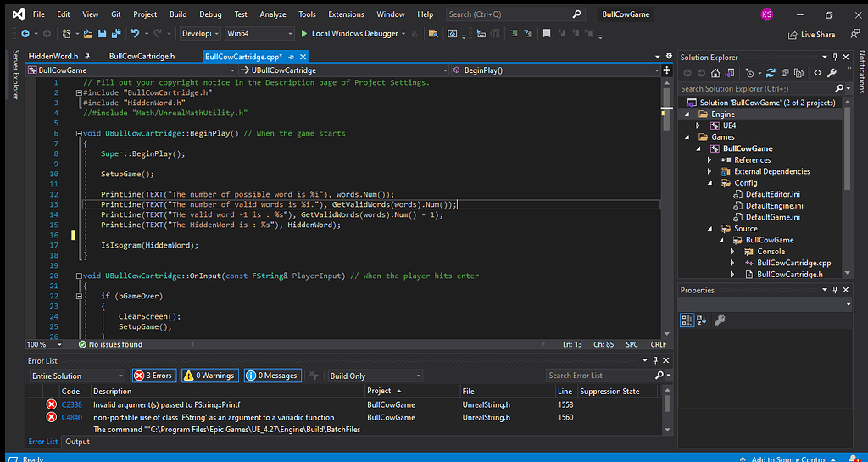The width and height of the screenshot is (868, 462).
Task: Click the Live Share icon
Action: pyautogui.click(x=793, y=35)
